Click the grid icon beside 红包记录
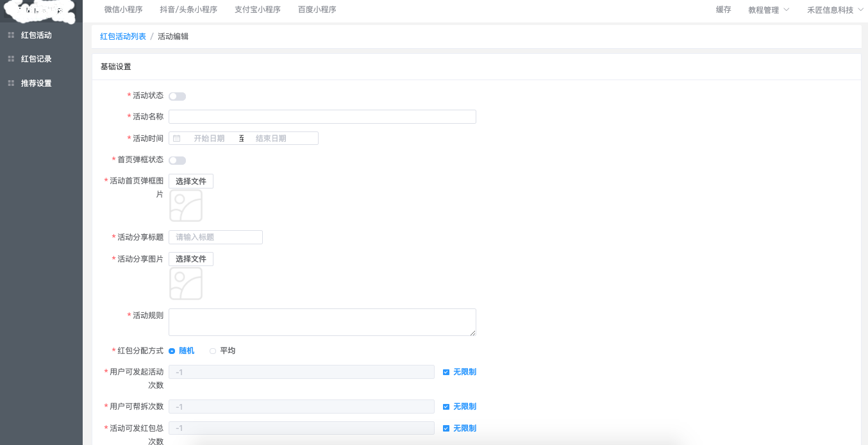This screenshot has height=445, width=868. [11, 59]
